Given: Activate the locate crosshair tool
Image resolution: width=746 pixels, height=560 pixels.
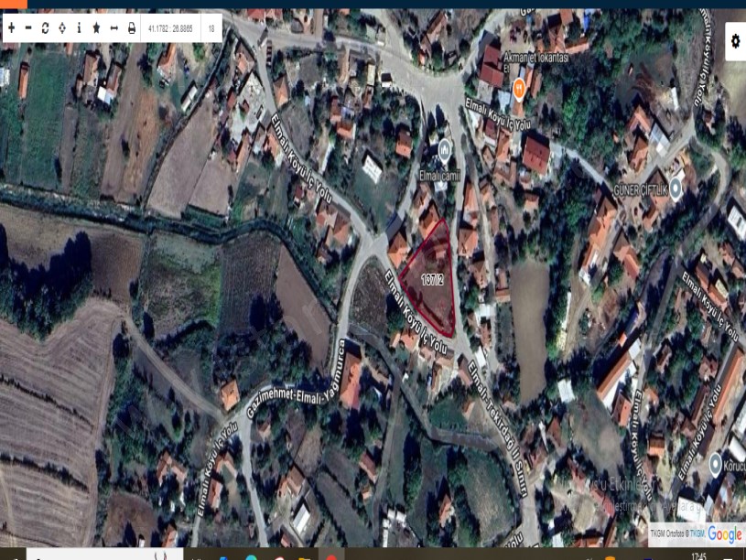Looking at the screenshot, I should tap(61, 28).
